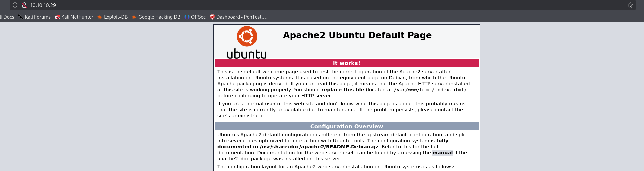Open the Google Hacking DB bookmark

pos(156,17)
